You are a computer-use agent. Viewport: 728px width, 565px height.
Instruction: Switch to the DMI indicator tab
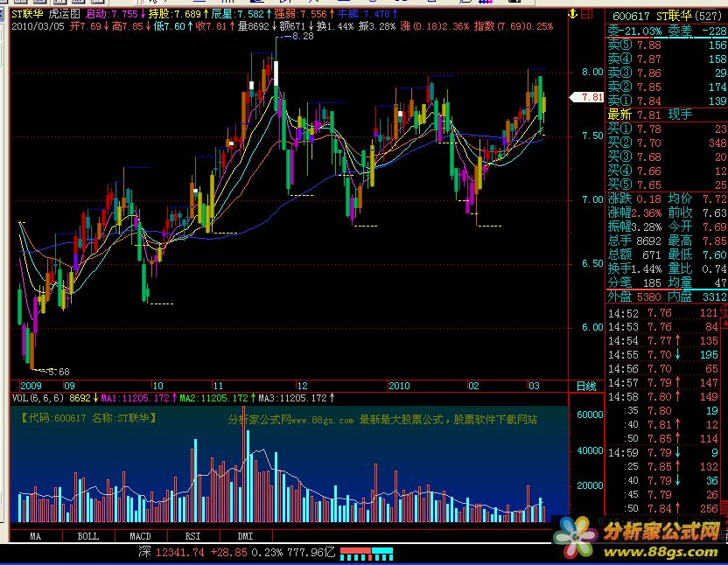pos(244,535)
